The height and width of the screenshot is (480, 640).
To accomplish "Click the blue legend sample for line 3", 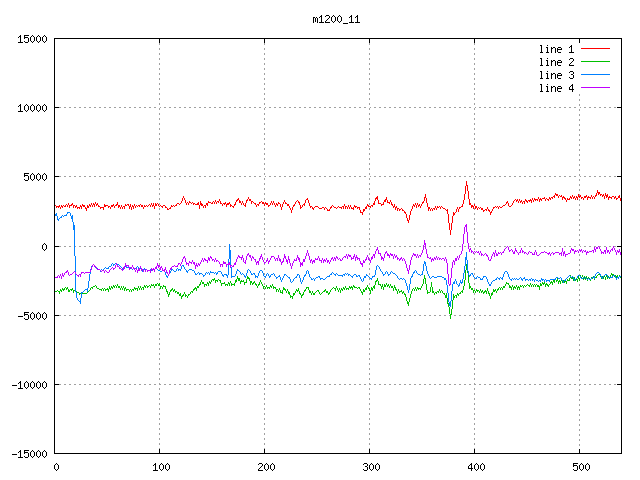I will coord(596,75).
